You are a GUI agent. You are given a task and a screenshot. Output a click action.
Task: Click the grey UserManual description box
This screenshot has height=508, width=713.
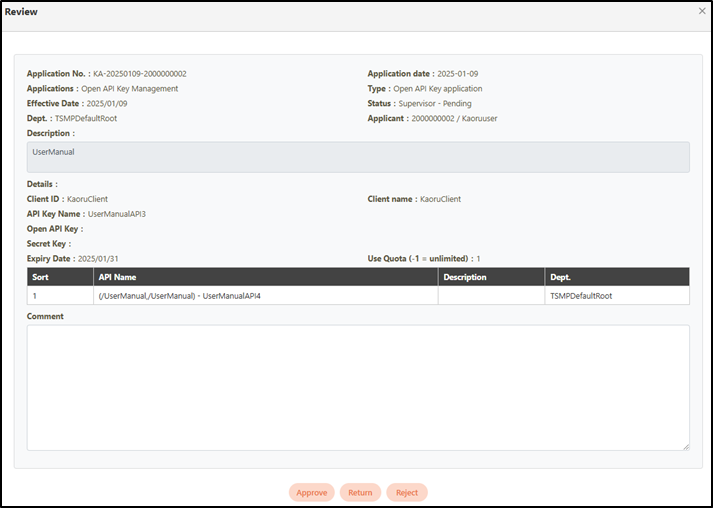(x=357, y=157)
